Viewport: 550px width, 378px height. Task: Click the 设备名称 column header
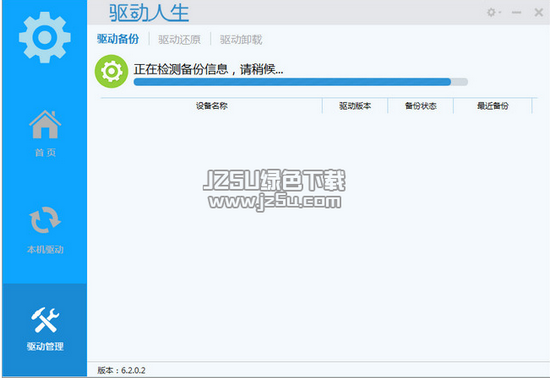click(212, 106)
